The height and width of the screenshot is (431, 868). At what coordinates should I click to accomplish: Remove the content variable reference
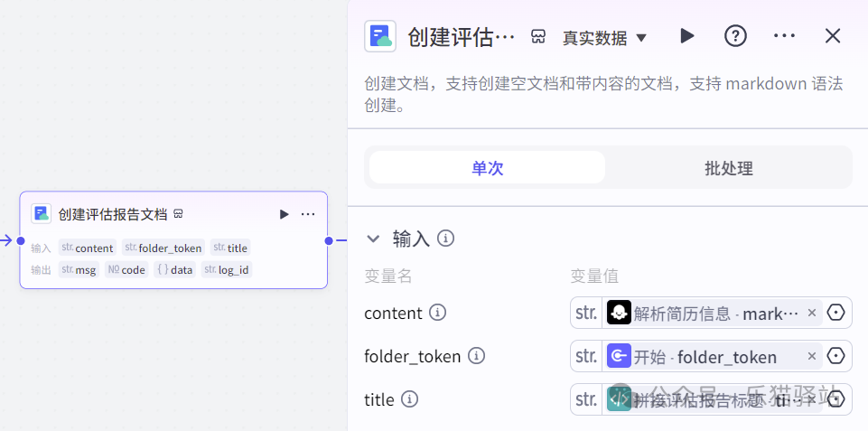tap(811, 313)
